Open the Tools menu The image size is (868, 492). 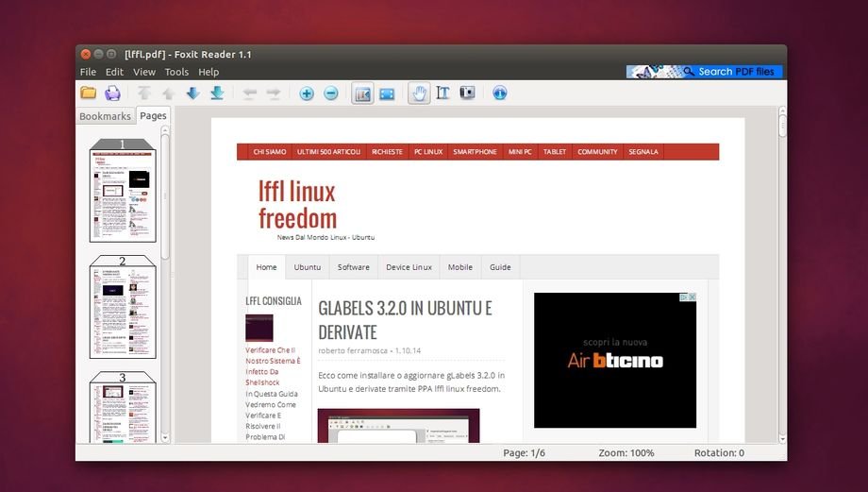coord(176,72)
